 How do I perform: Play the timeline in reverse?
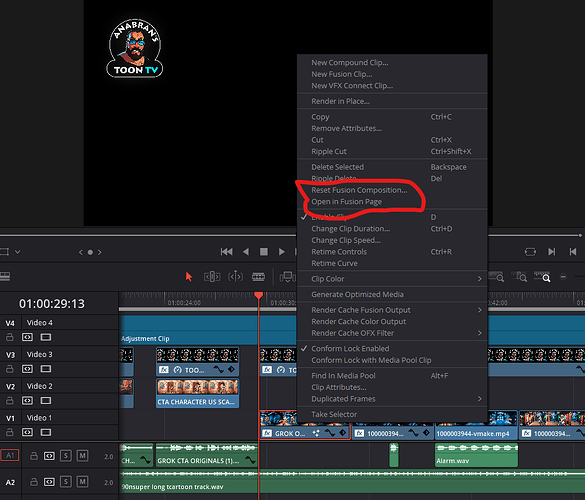(246, 252)
